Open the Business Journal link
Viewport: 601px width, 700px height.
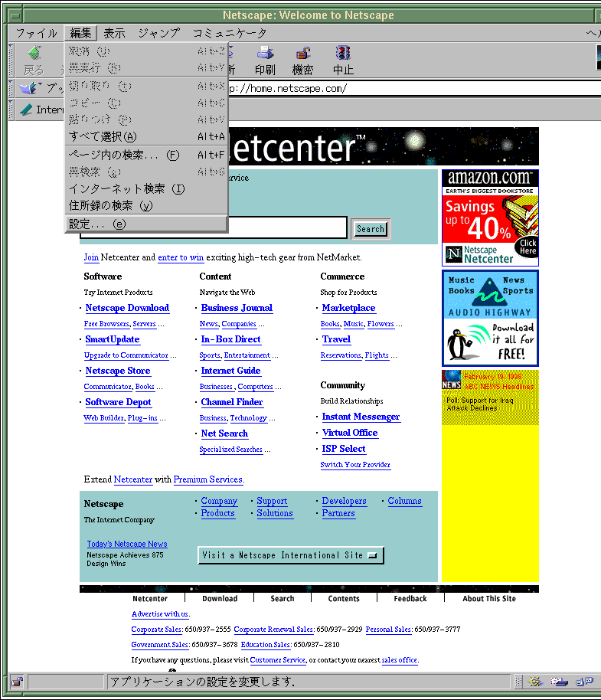(237, 308)
